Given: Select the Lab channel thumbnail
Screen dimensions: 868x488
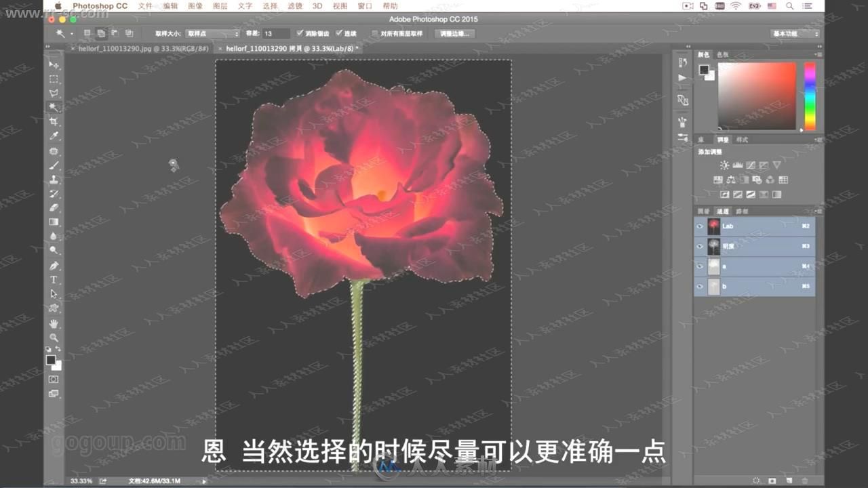Looking at the screenshot, I should (713, 226).
